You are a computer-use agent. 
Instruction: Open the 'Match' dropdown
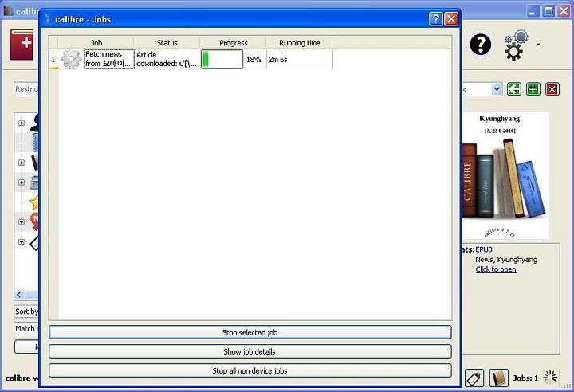tap(26, 329)
